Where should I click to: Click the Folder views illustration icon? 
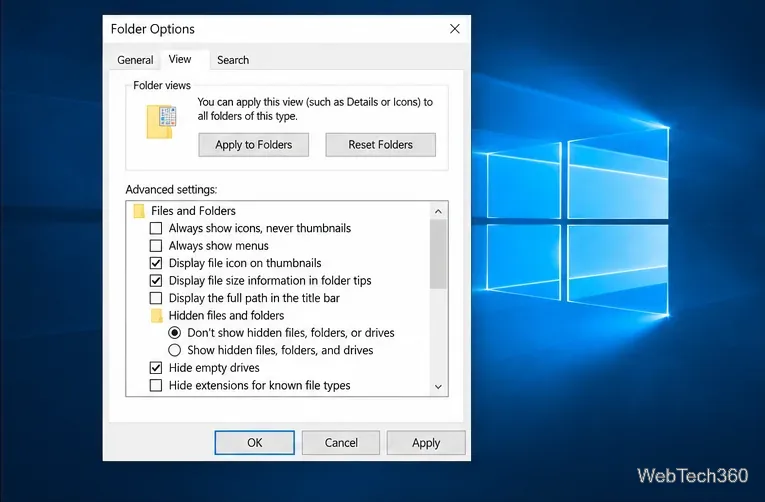(x=161, y=122)
